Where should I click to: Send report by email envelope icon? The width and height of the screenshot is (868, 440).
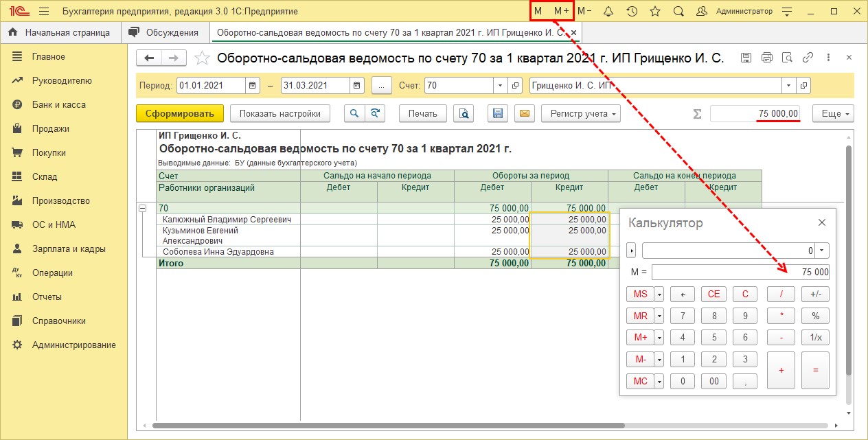(524, 114)
